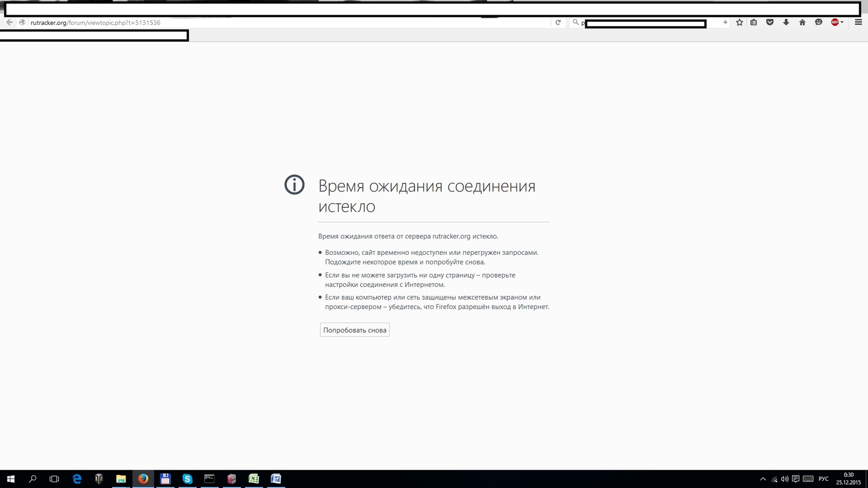This screenshot has height=488, width=868.
Task: Click bullet text starting 'Если ваш компьютер или сеть'
Action: [x=437, y=302]
